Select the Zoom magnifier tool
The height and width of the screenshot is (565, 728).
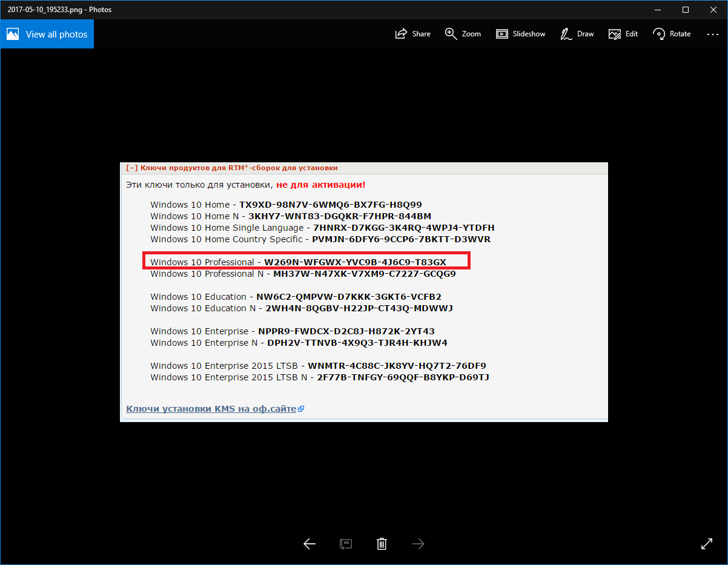[463, 34]
